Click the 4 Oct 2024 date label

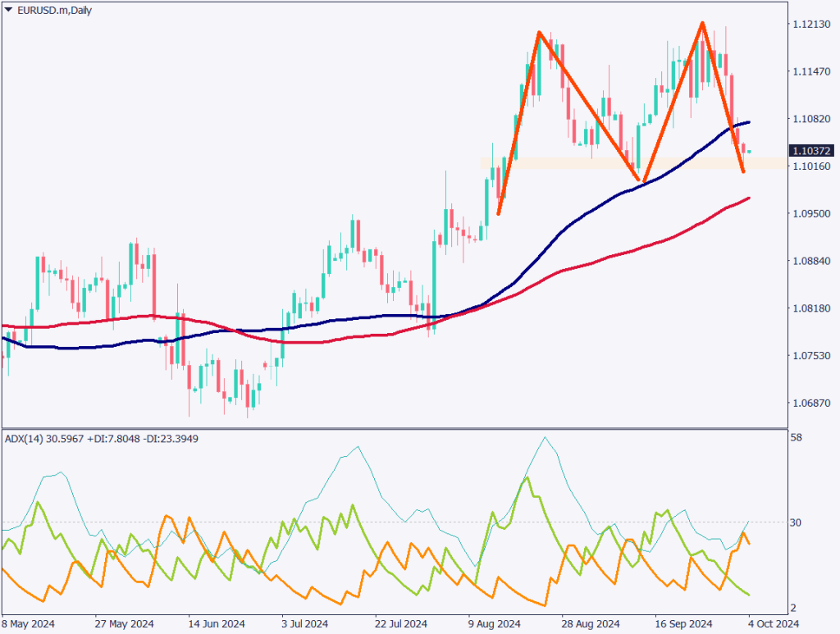click(773, 623)
